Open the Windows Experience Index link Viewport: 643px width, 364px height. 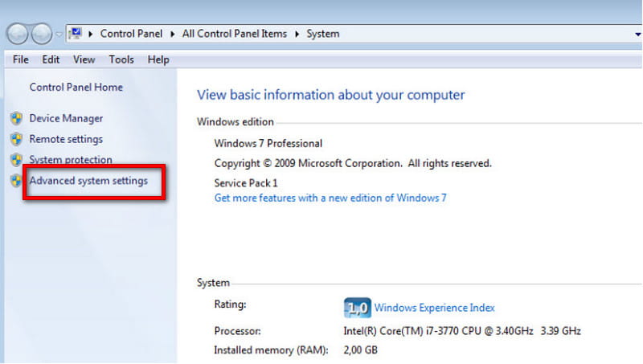pos(434,308)
